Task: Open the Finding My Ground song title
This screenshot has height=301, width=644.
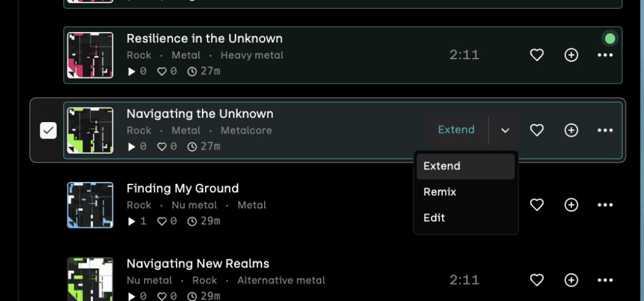Action: click(x=182, y=188)
